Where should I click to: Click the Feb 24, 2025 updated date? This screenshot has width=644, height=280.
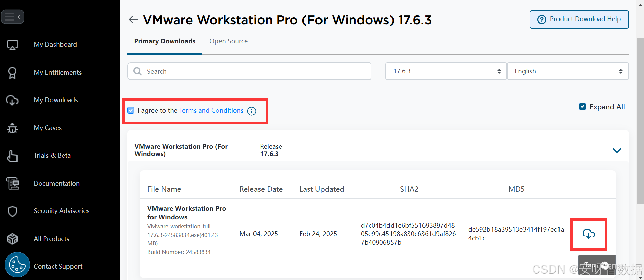click(x=318, y=234)
